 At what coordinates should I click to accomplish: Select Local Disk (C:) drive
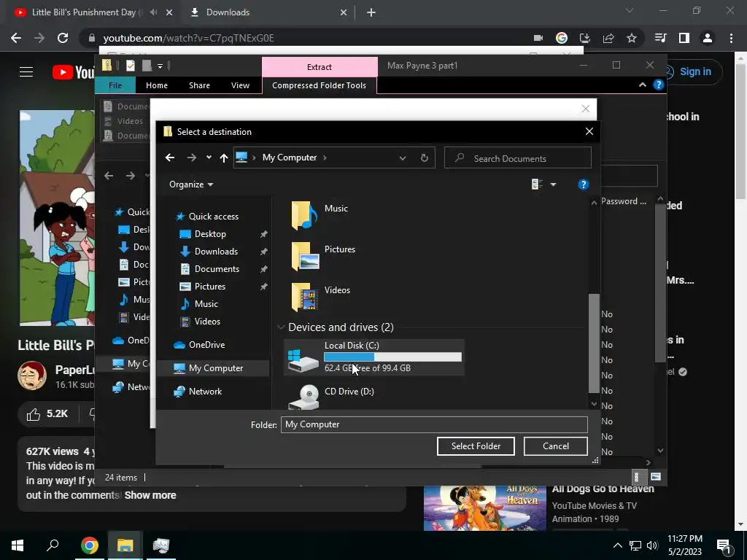tap(374, 357)
